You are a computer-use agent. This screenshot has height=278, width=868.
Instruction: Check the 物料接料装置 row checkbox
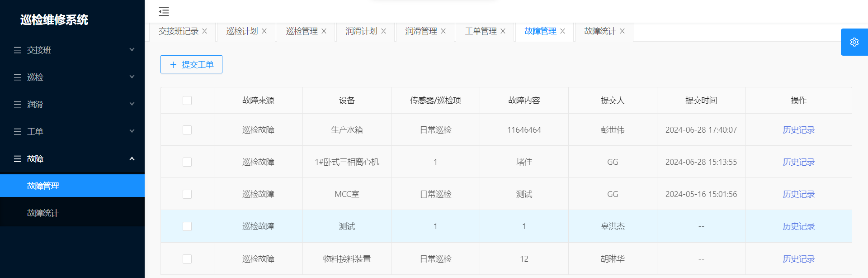[187, 259]
